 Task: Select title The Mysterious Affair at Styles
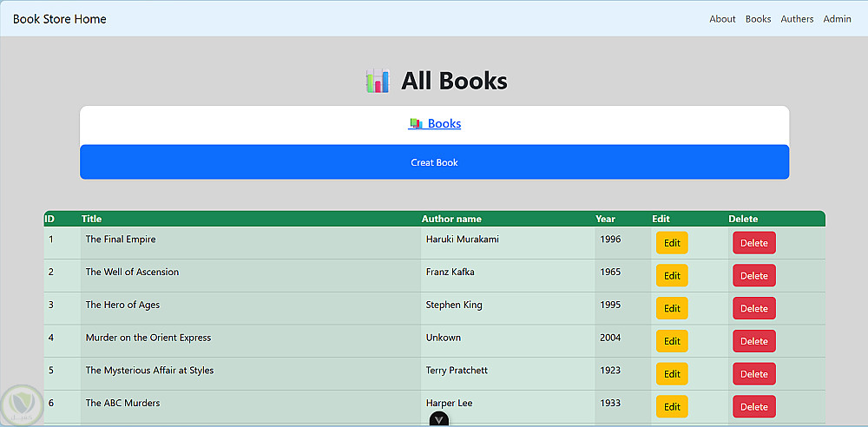149,370
